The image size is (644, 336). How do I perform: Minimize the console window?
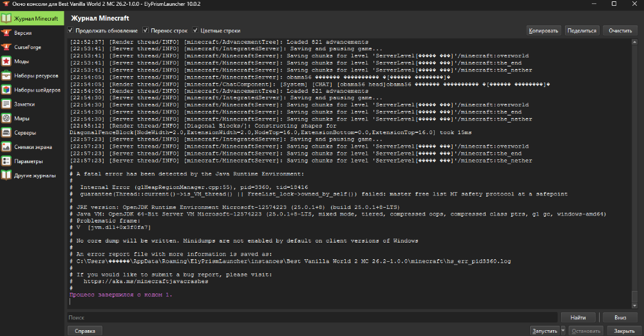click(x=594, y=4)
